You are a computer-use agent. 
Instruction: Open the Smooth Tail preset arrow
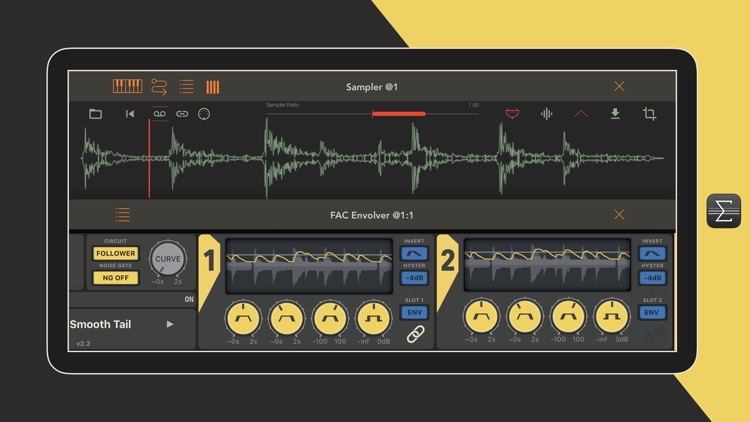170,324
